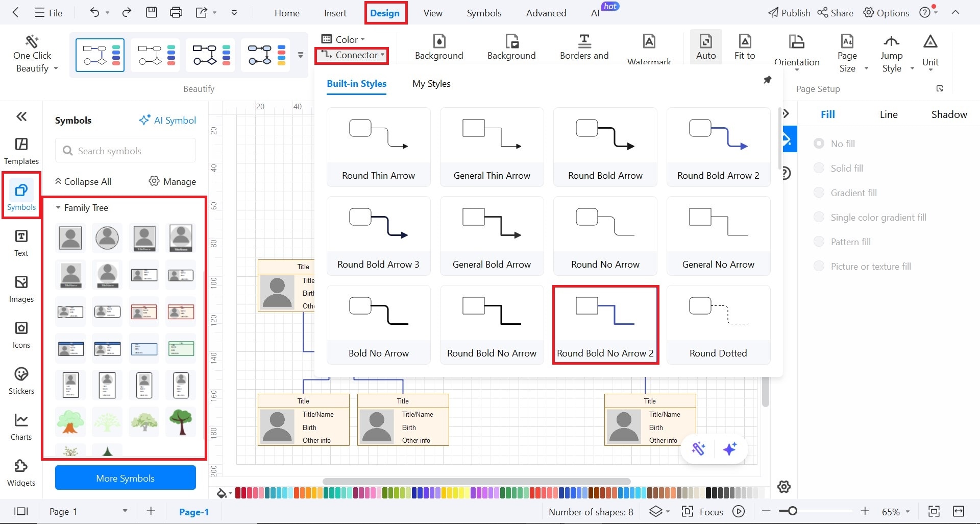
Task: Open the Icons sidebar panel
Action: point(21,335)
